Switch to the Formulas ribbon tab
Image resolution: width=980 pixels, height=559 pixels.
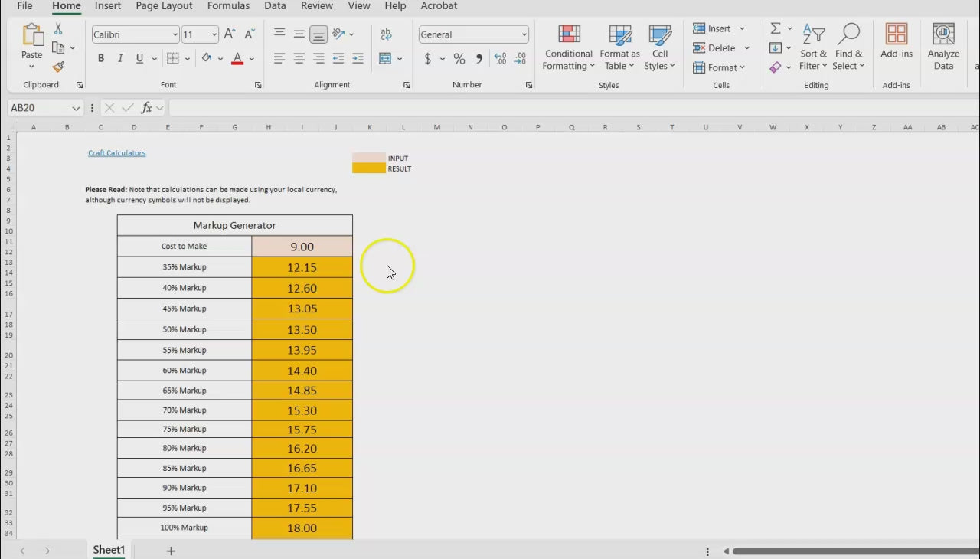tap(228, 6)
